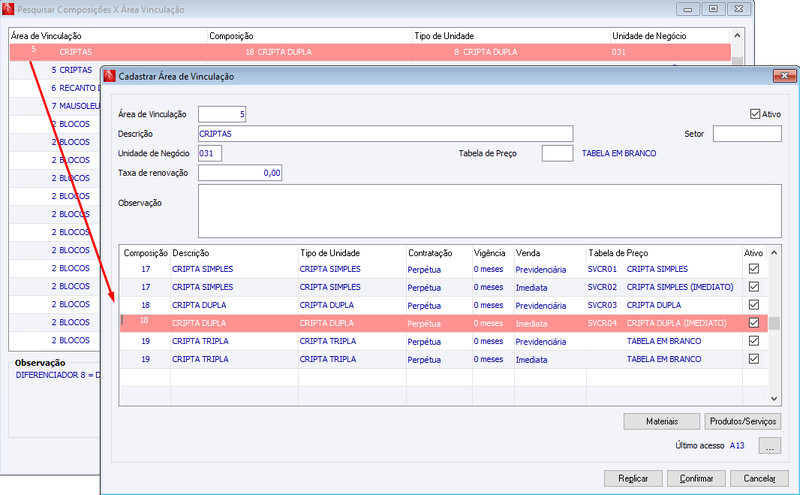Screen dimensions: 800x495
Task: Click the composition grid scrollbar thumb
Action: click(x=774, y=324)
